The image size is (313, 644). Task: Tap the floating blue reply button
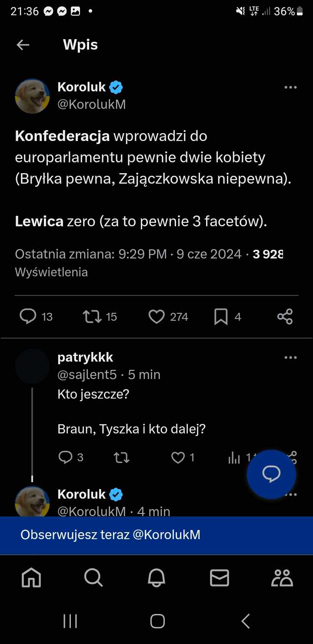(271, 474)
